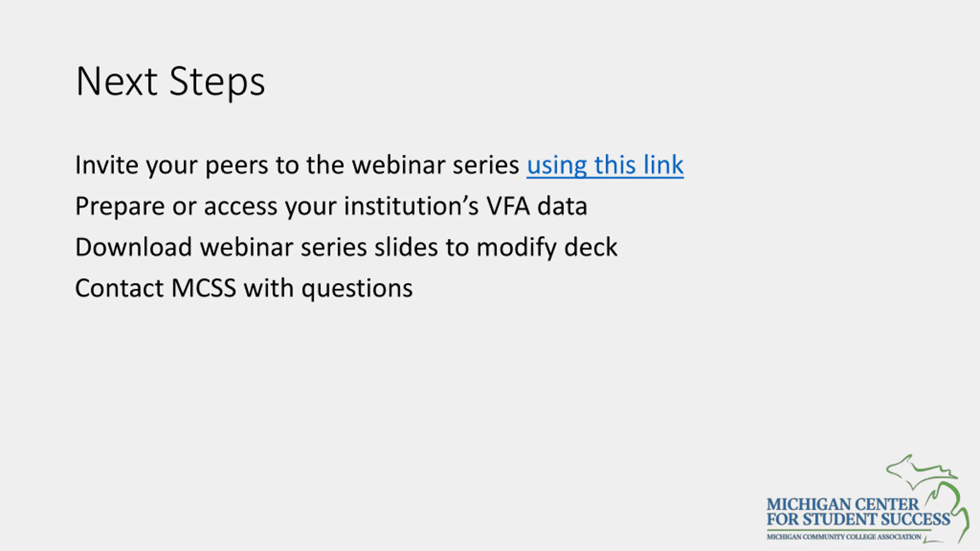Click the word "Download" in the third line
Viewport: 980px width, 551px height.
pos(134,247)
